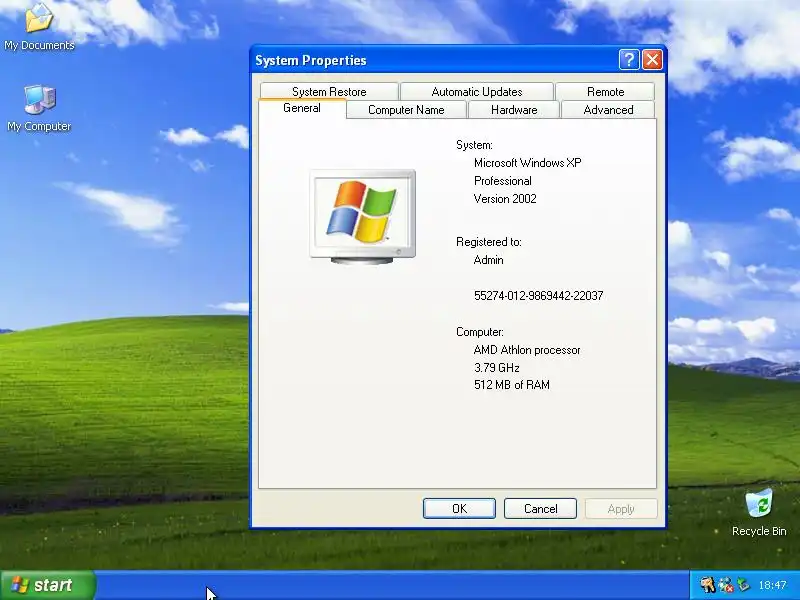Dismiss the dialog with Cancel
This screenshot has height=600, width=800.
click(x=540, y=509)
